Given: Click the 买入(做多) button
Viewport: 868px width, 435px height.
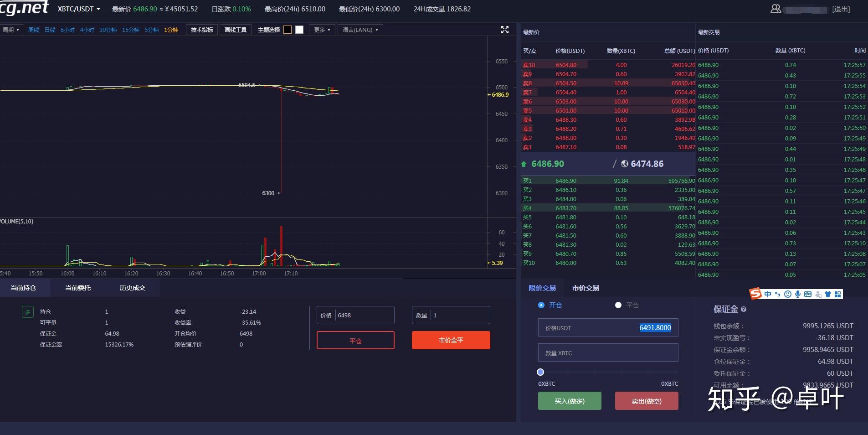Looking at the screenshot, I should pos(570,401).
